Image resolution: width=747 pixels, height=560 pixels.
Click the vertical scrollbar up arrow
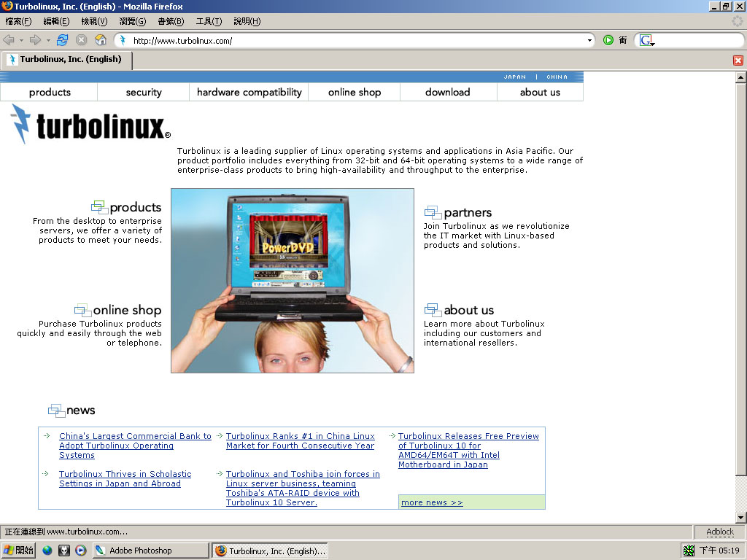tap(741, 77)
